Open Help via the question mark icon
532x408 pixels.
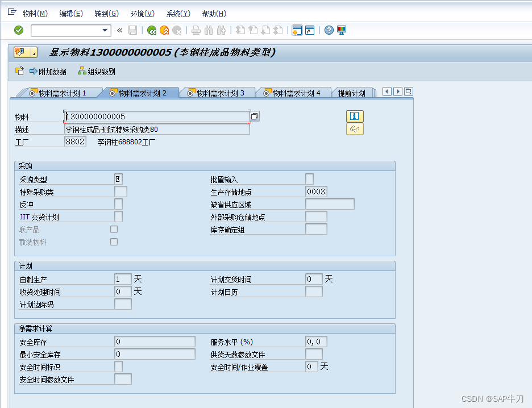[329, 30]
